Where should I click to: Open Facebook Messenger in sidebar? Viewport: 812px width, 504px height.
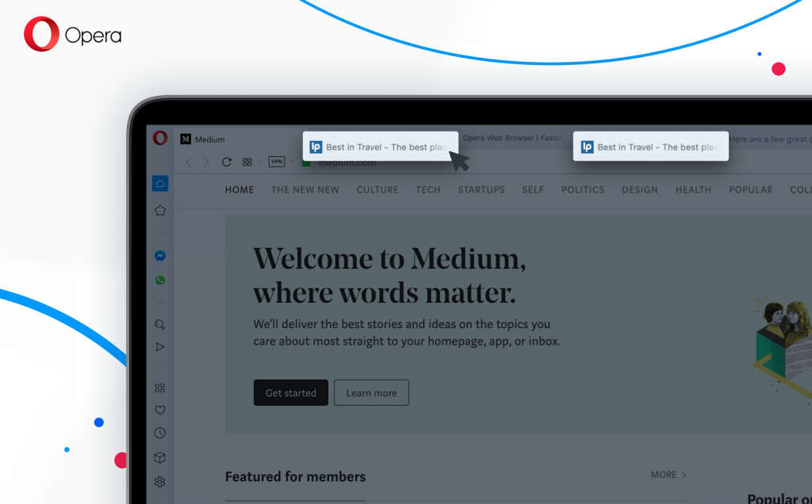(x=160, y=256)
